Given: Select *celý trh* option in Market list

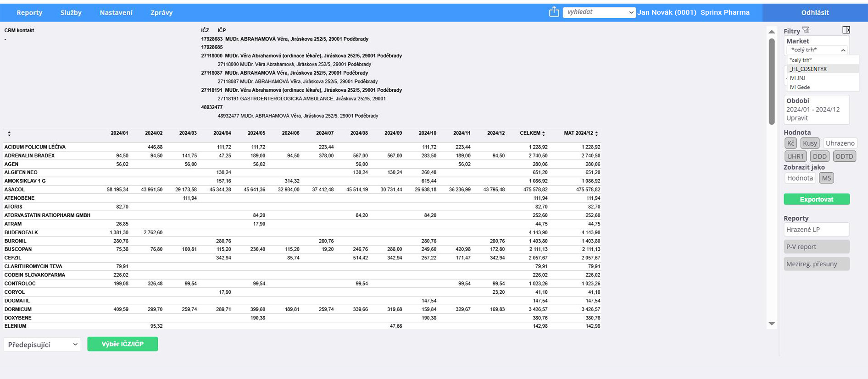Looking at the screenshot, I should tap(823, 60).
